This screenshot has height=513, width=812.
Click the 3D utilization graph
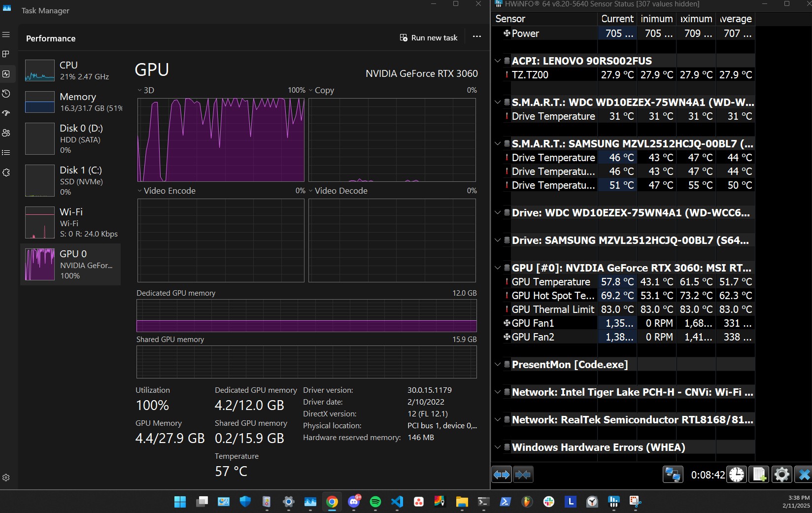click(x=221, y=140)
